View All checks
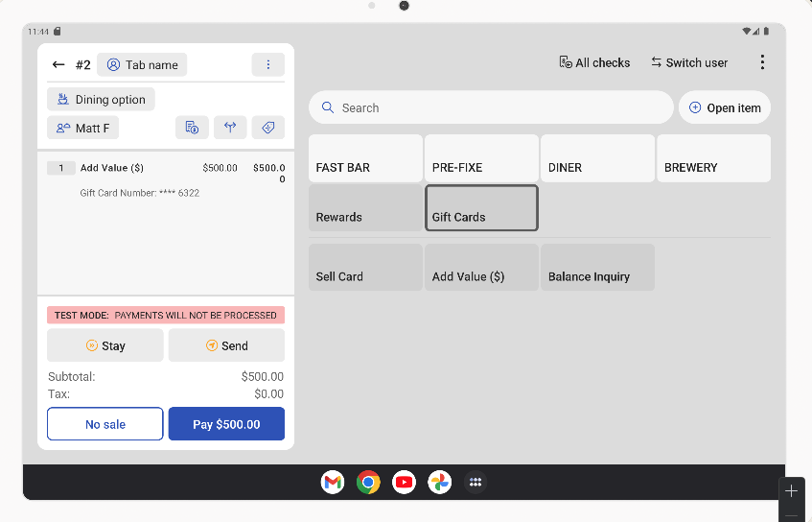The width and height of the screenshot is (812, 522). pyautogui.click(x=594, y=62)
